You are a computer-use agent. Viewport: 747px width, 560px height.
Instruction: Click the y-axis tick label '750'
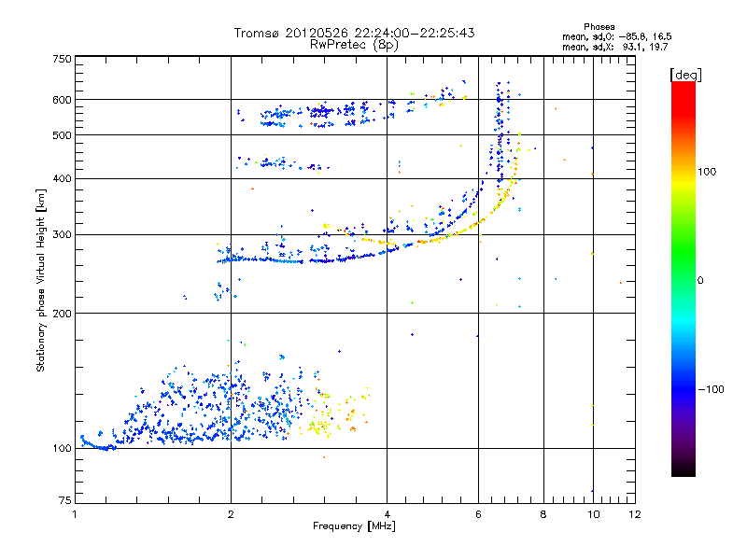(63, 59)
